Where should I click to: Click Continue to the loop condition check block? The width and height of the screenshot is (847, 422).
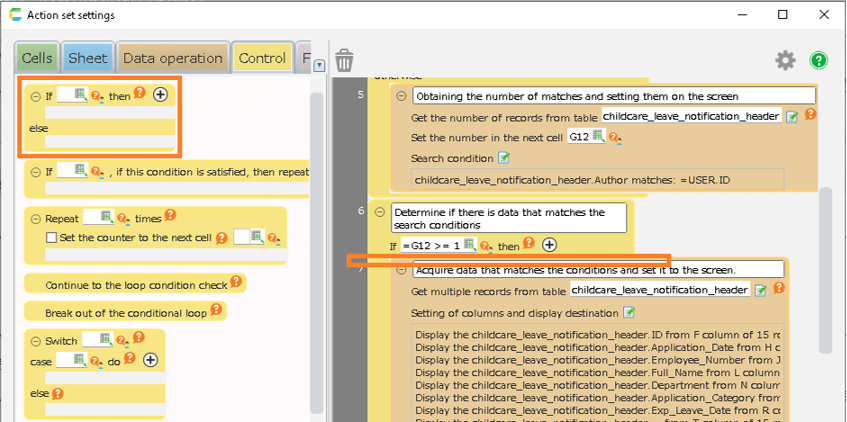136,284
